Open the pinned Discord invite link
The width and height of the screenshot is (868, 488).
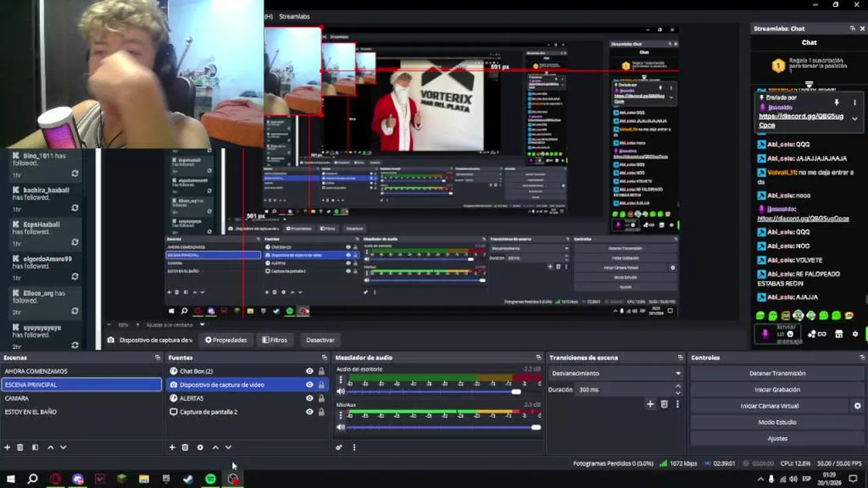pos(801,121)
